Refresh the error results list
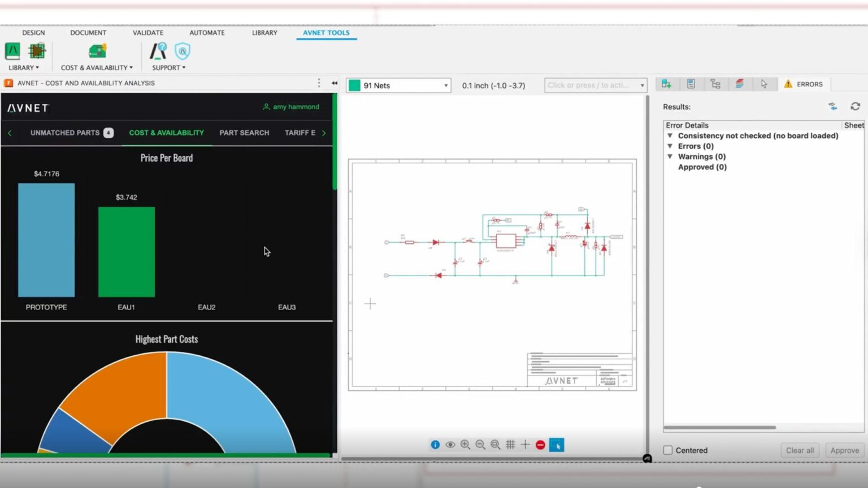Viewport: 868px width, 488px height. click(855, 107)
